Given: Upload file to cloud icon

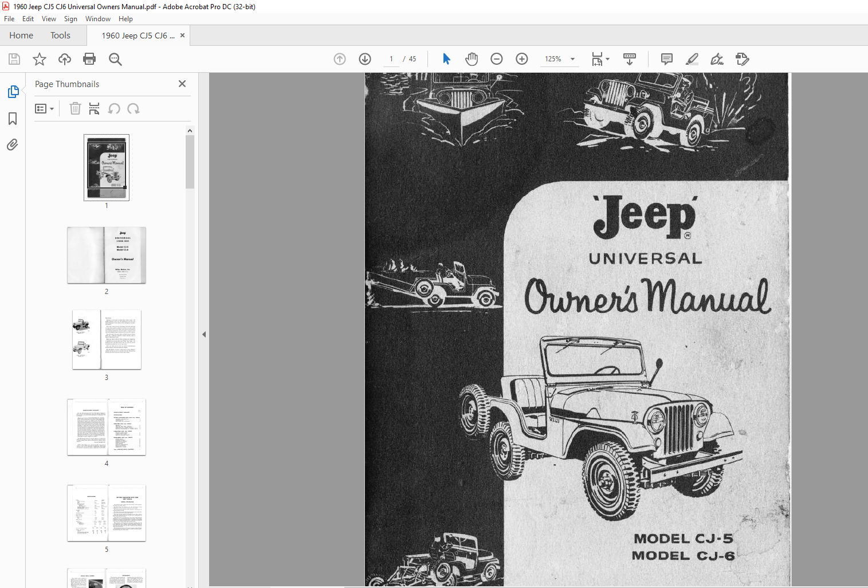Looking at the screenshot, I should [65, 59].
